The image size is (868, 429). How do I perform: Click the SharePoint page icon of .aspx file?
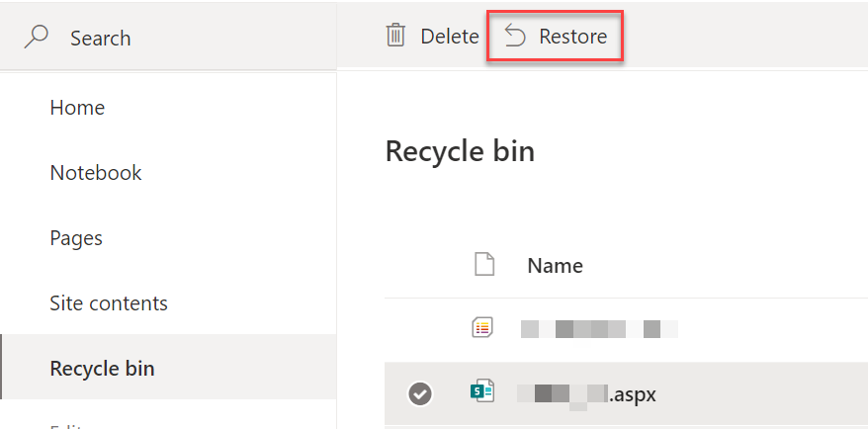(x=482, y=391)
